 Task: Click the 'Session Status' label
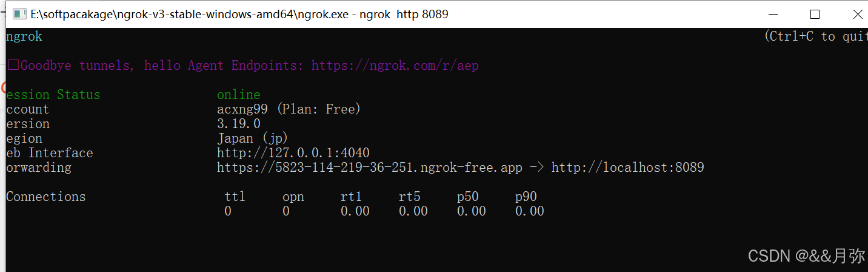[53, 95]
